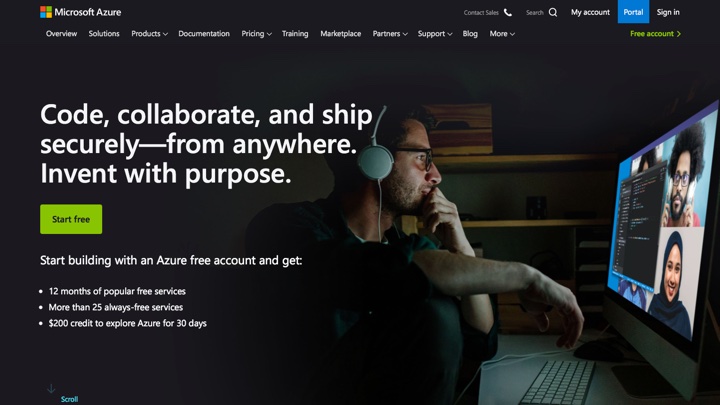The image size is (720, 405).
Task: Click the Scroll down arrow icon
Action: point(51,388)
